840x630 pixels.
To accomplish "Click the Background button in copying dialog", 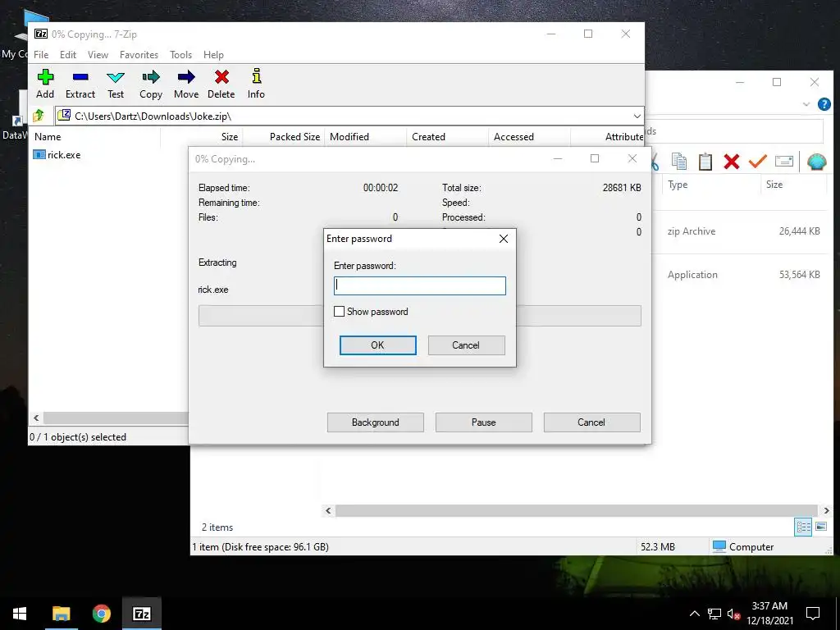I will [376, 422].
